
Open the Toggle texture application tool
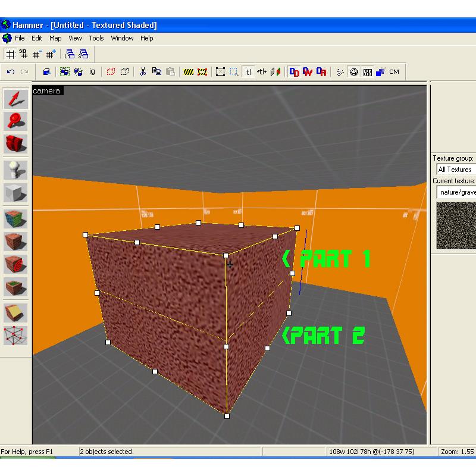point(15,218)
